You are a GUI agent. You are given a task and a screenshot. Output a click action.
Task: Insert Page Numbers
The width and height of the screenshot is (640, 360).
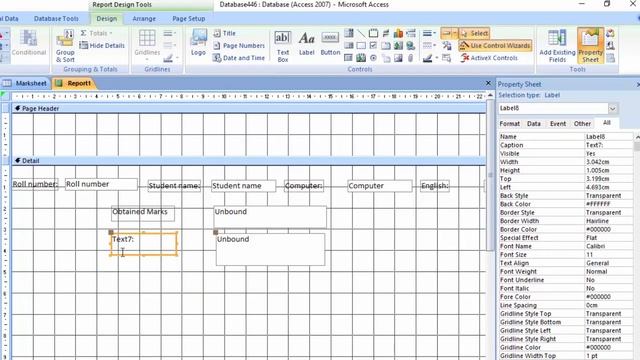pyautogui.click(x=239, y=45)
